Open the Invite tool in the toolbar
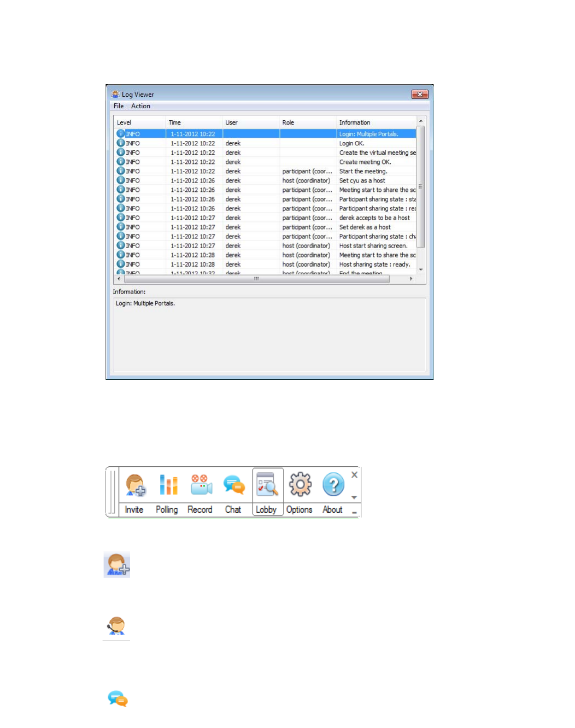 (134, 492)
